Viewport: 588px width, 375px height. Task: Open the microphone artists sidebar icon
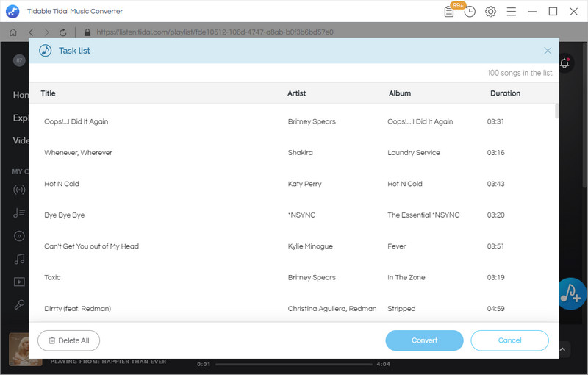[19, 304]
